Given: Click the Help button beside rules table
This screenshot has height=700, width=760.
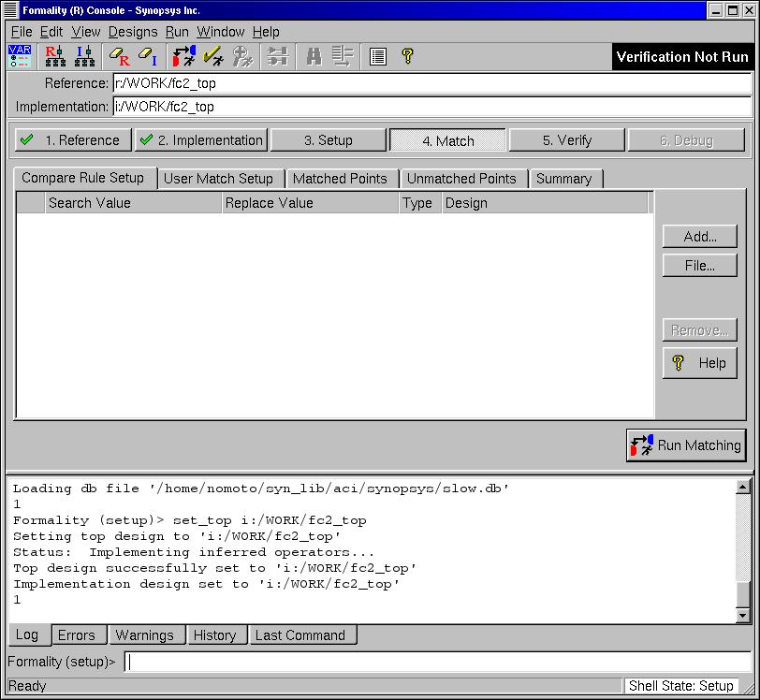Looking at the screenshot, I should [x=700, y=362].
